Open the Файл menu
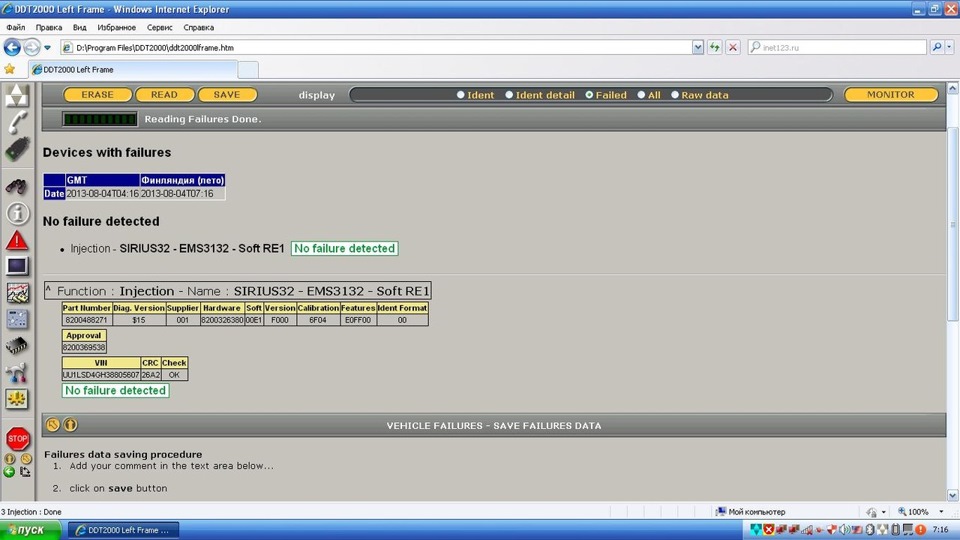The width and height of the screenshot is (960, 540). [x=15, y=27]
